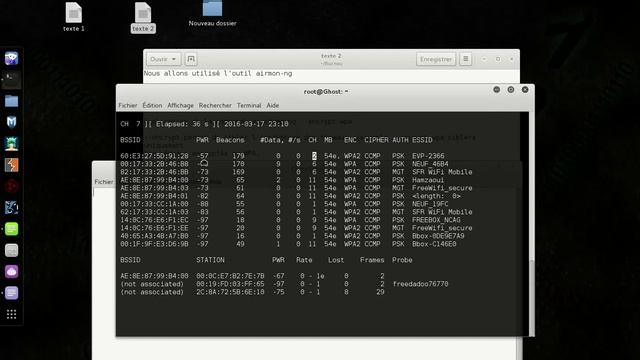Launch Terminal from the dock
Viewport: 640px width, 360px height.
(11, 80)
